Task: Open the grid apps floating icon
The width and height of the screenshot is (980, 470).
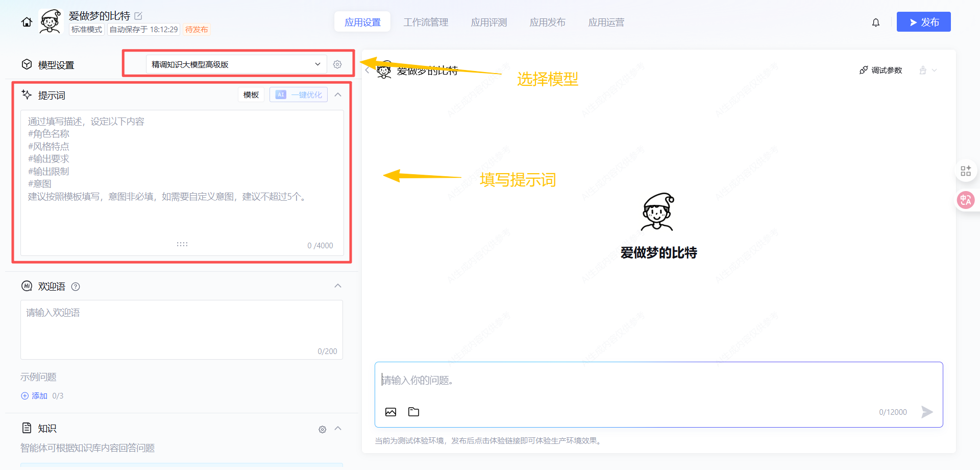Action: [965, 171]
